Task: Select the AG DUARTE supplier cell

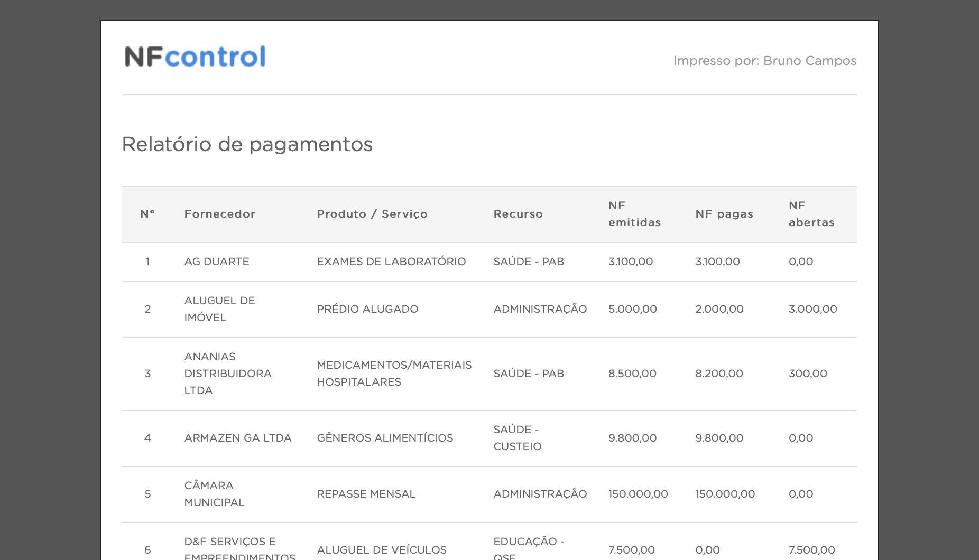Action: pyautogui.click(x=216, y=262)
